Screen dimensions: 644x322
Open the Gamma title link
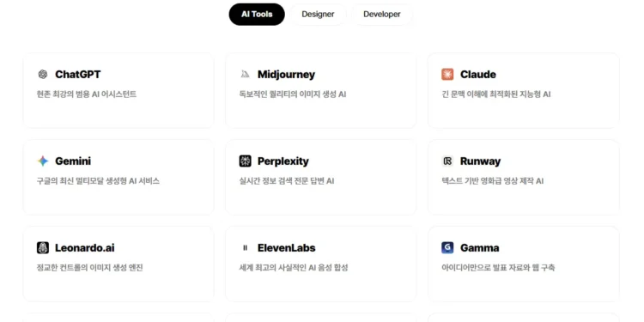tap(480, 248)
